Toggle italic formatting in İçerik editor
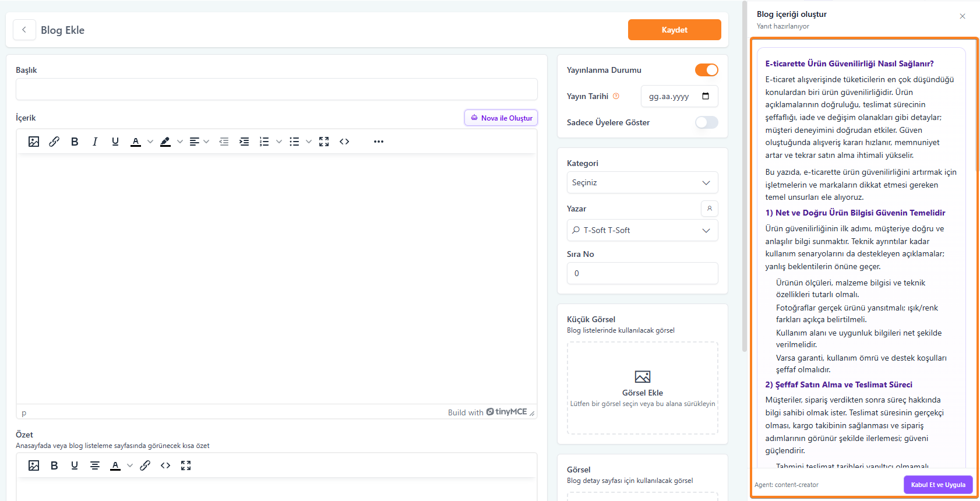Viewport: 980px width, 501px height. 95,142
